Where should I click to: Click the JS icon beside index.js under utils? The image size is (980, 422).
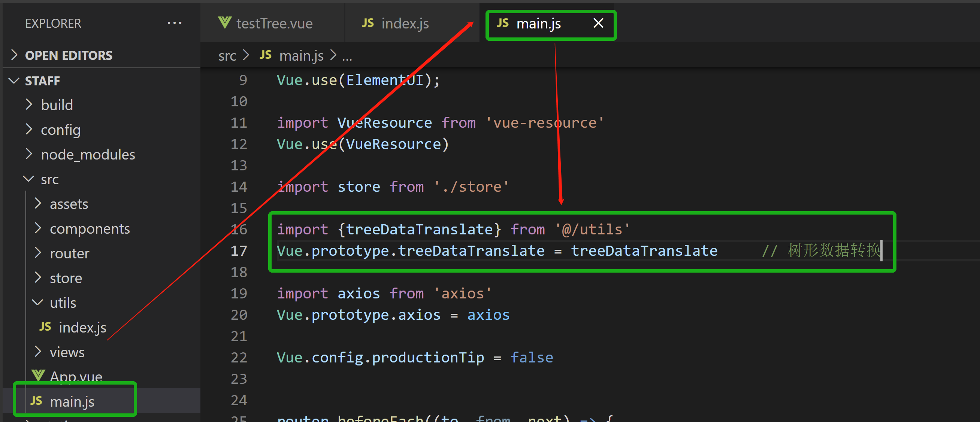coord(45,327)
